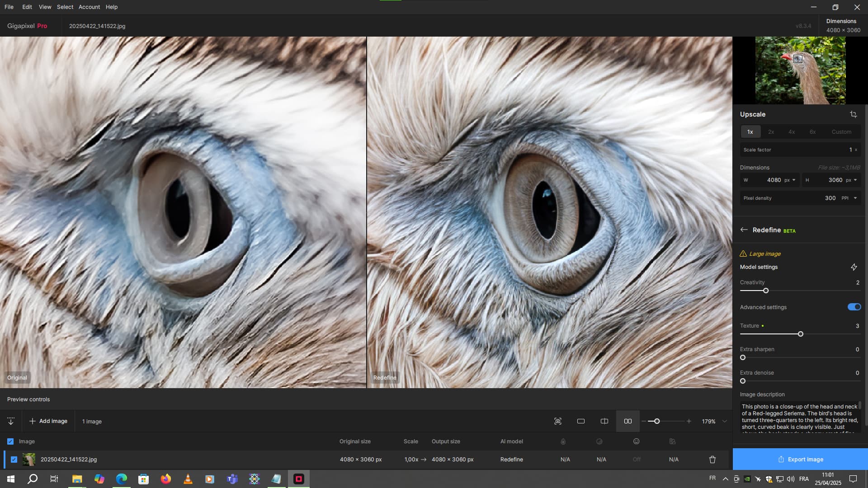Screen dimensions: 868x488
Task: Uncheck the 20250422_141522.jpg row checkbox
Action: coord(14,460)
